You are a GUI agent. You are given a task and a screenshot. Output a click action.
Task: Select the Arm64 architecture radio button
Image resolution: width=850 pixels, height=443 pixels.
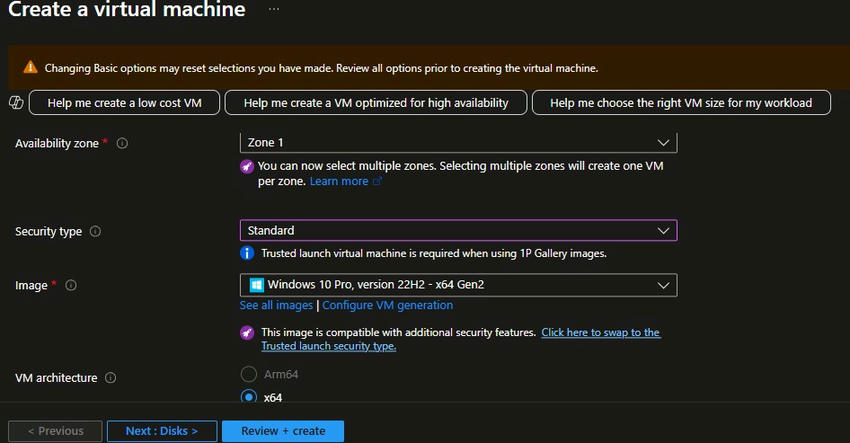pyautogui.click(x=249, y=374)
